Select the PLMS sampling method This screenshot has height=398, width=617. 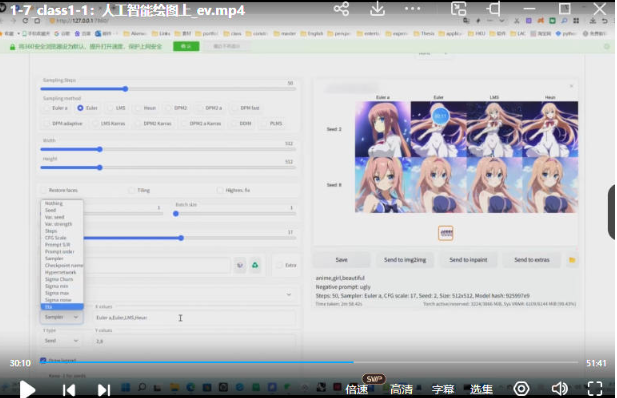pos(272,124)
